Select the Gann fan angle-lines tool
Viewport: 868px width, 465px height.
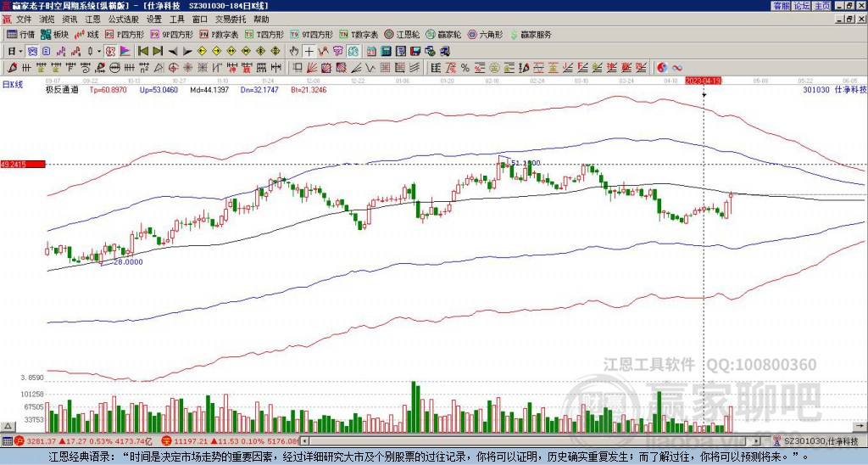[x=311, y=68]
